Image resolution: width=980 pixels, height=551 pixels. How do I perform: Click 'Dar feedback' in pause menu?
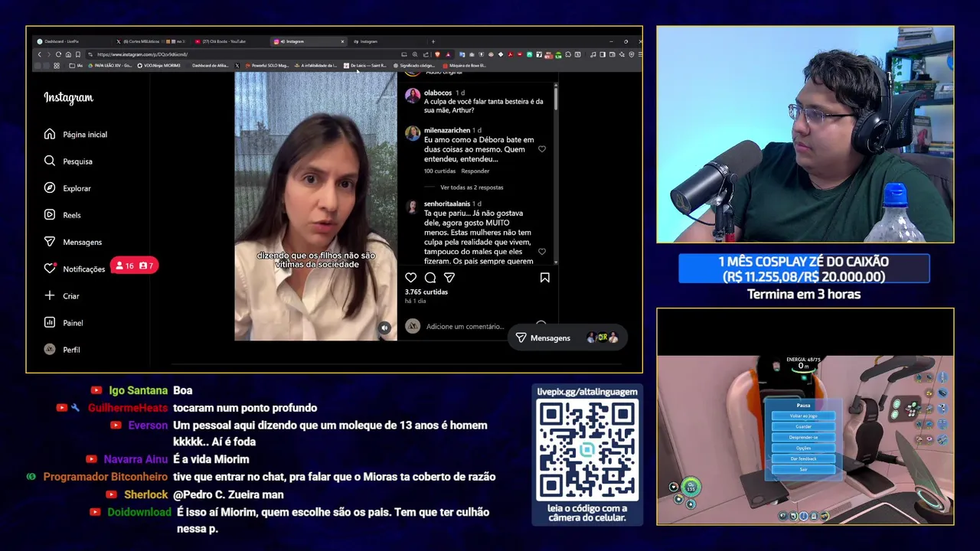coord(803,458)
